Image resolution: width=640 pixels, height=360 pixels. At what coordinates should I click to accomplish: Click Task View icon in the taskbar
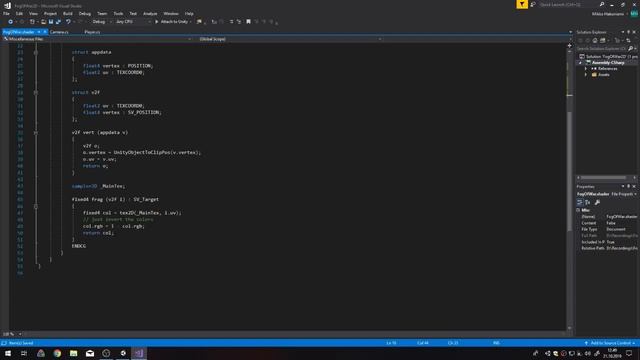(x=24, y=353)
